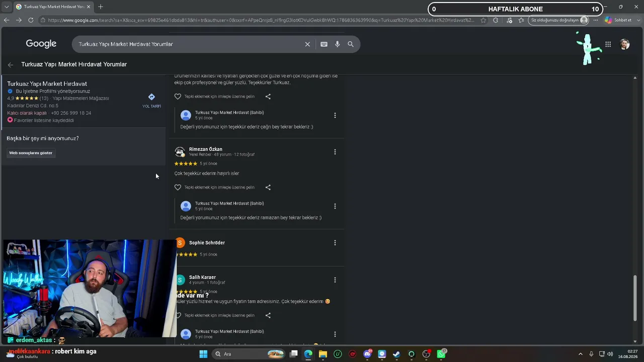Reload the current page
Image resolution: width=644 pixels, height=362 pixels.
coord(31,20)
